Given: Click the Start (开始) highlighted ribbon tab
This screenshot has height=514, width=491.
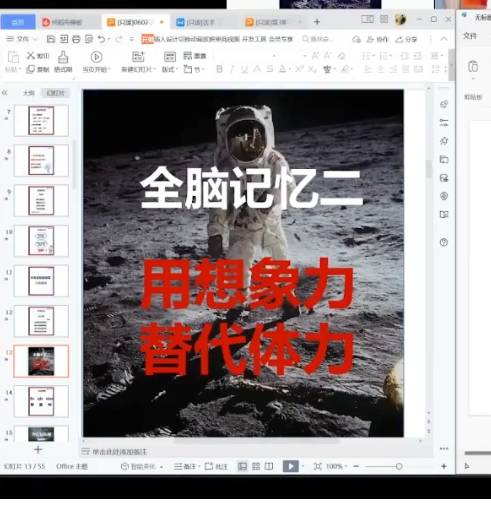Looking at the screenshot, I should (x=147, y=39).
